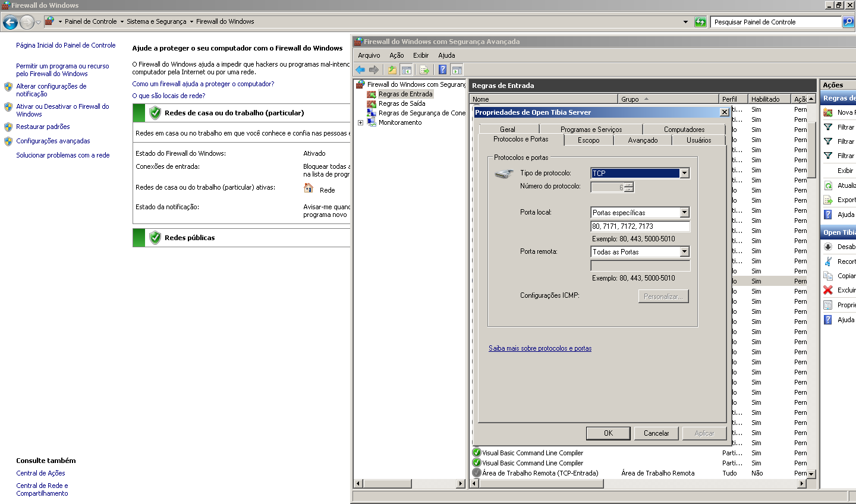Open the Tipo de protocolo dropdown

(684, 174)
